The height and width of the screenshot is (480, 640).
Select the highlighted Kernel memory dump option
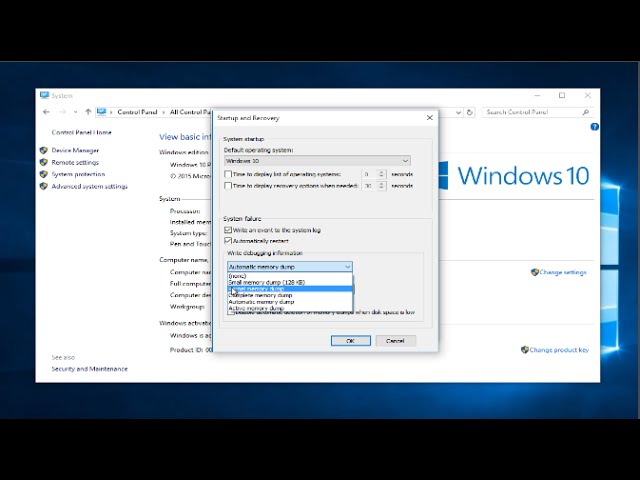(290, 289)
